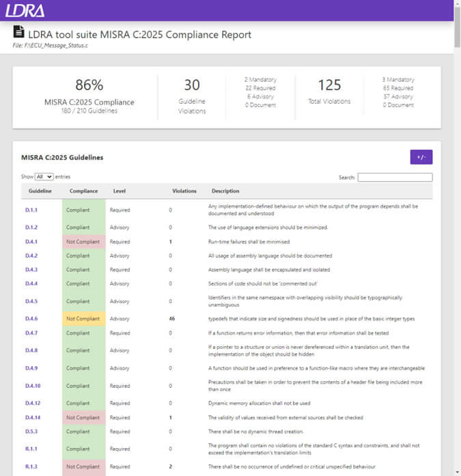
Task: Open guideline D.4.12 link
Action: (x=33, y=403)
